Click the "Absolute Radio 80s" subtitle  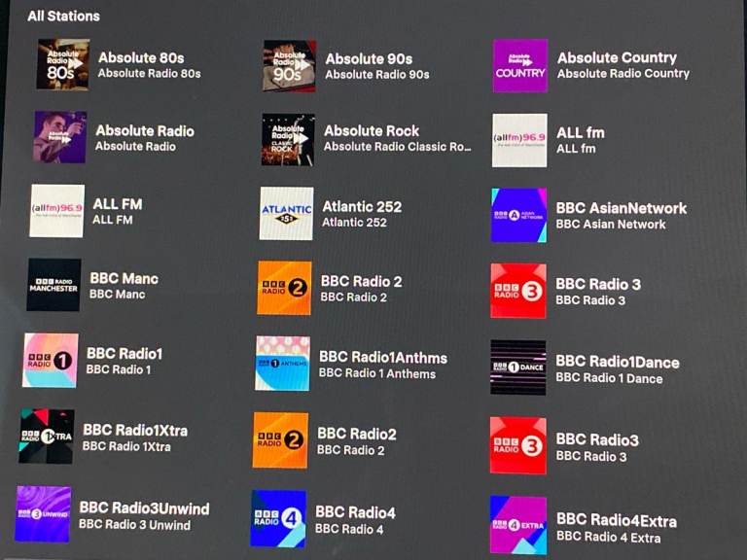[x=150, y=73]
